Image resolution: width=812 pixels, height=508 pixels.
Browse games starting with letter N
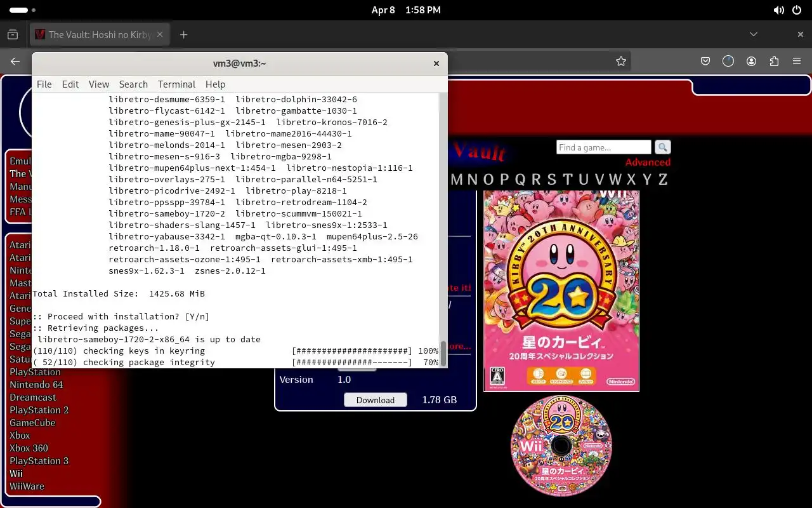[x=473, y=179]
